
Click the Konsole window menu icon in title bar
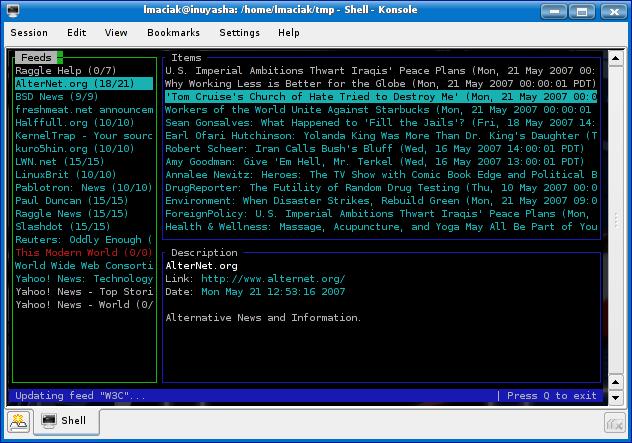coord(11,9)
